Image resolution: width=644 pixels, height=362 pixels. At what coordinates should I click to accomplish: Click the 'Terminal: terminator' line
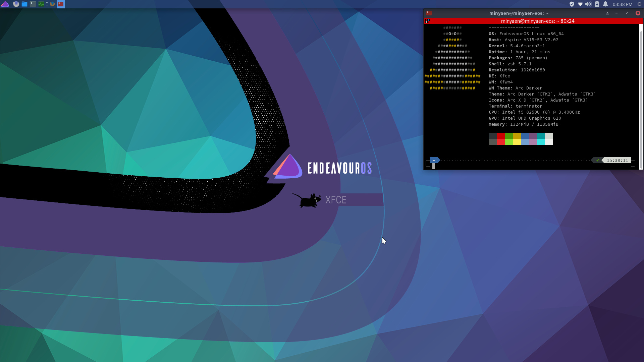pos(515,106)
